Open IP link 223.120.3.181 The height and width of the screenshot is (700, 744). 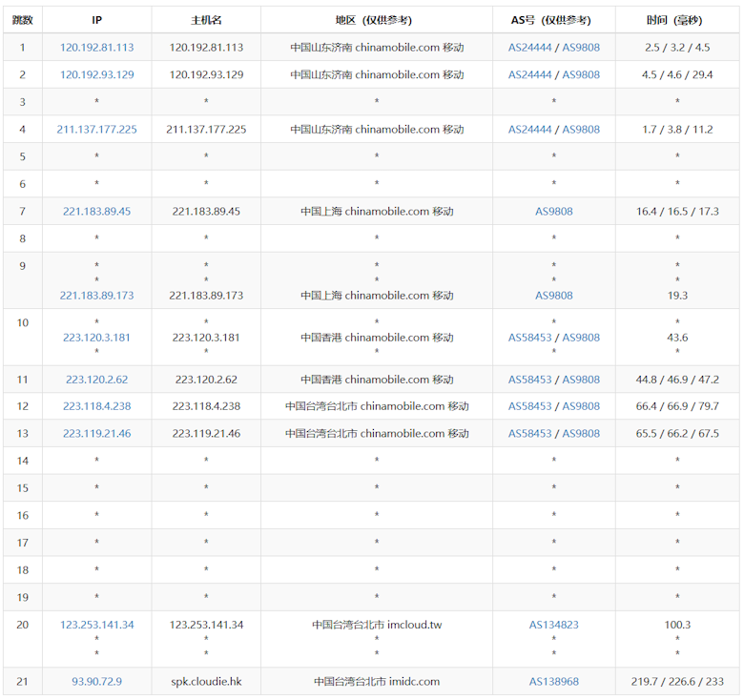click(x=96, y=338)
